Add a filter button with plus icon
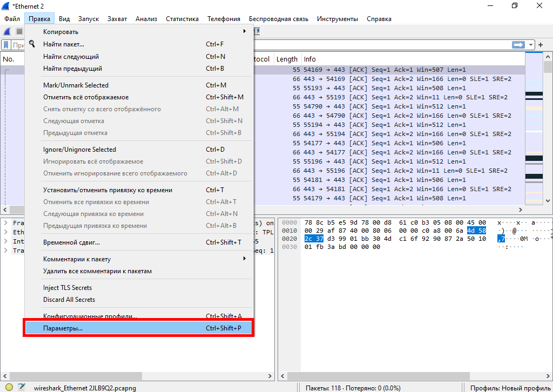Image resolution: width=553 pixels, height=392 pixels. point(542,45)
